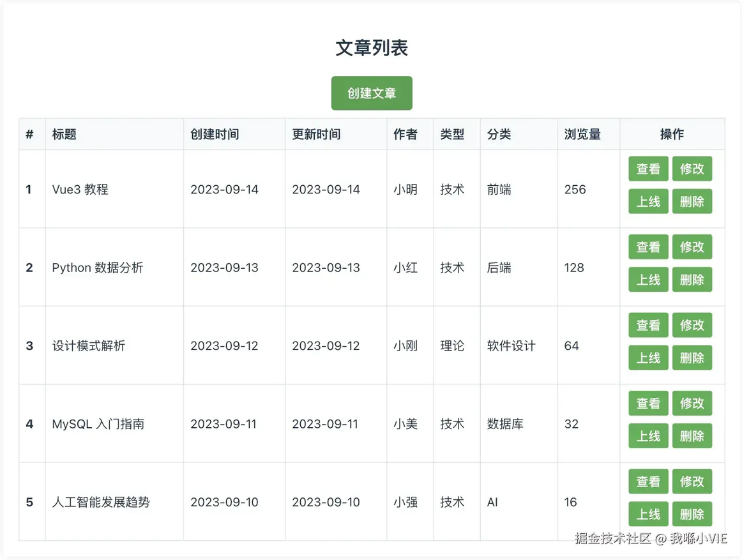
Task: Edit MySQL 入门指南 using 修改
Action: click(692, 404)
